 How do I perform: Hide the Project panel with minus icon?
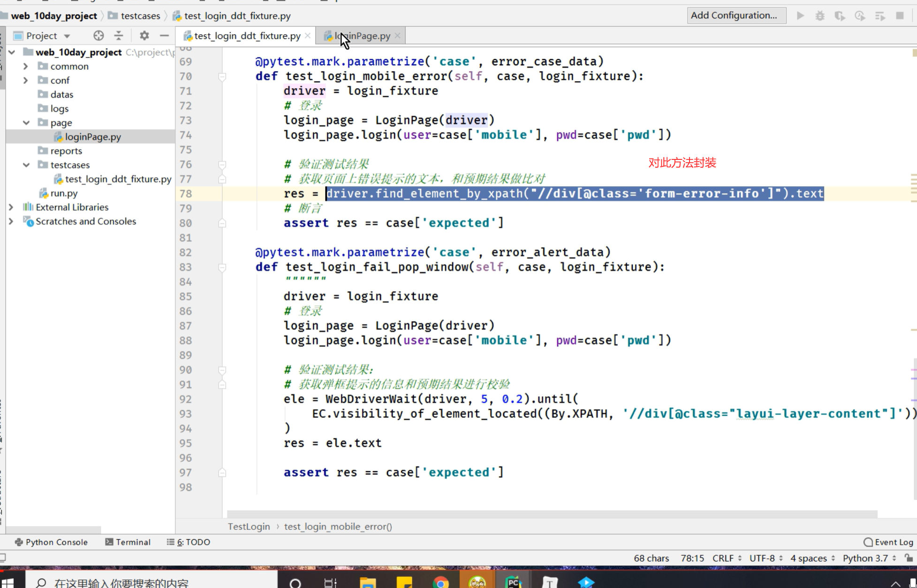click(x=164, y=36)
